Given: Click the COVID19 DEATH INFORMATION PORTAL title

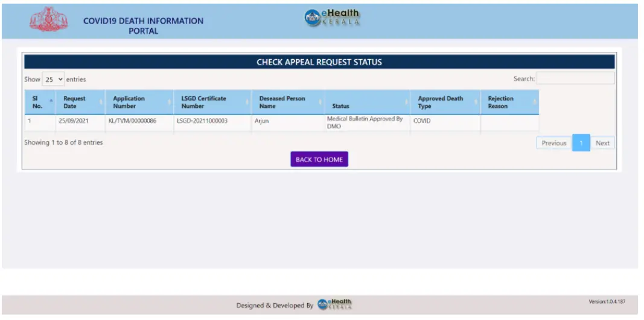Looking at the screenshot, I should pyautogui.click(x=143, y=26).
